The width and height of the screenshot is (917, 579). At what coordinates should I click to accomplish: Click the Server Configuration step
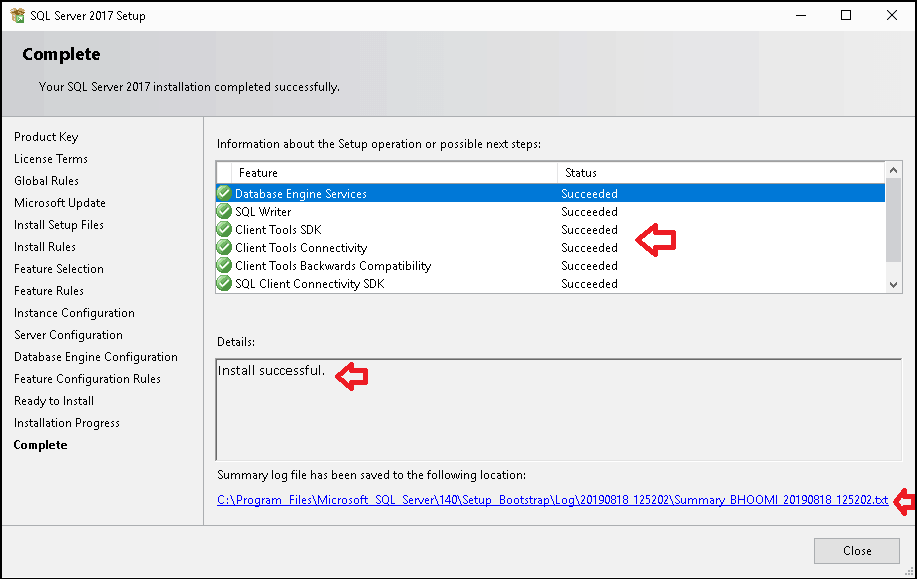point(68,335)
